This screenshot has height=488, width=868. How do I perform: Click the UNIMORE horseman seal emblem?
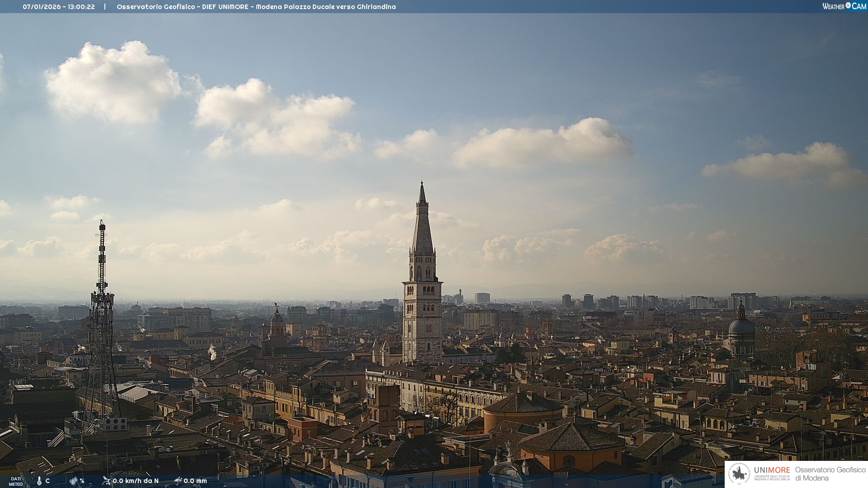coord(740,474)
